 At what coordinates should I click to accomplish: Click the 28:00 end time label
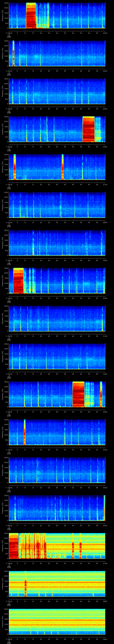105,223
